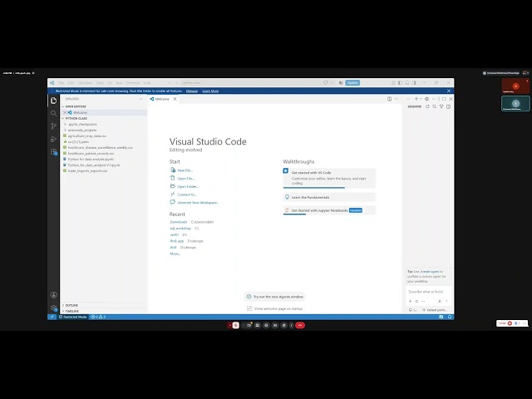
Task: Open the View menu
Action: pos(100,83)
